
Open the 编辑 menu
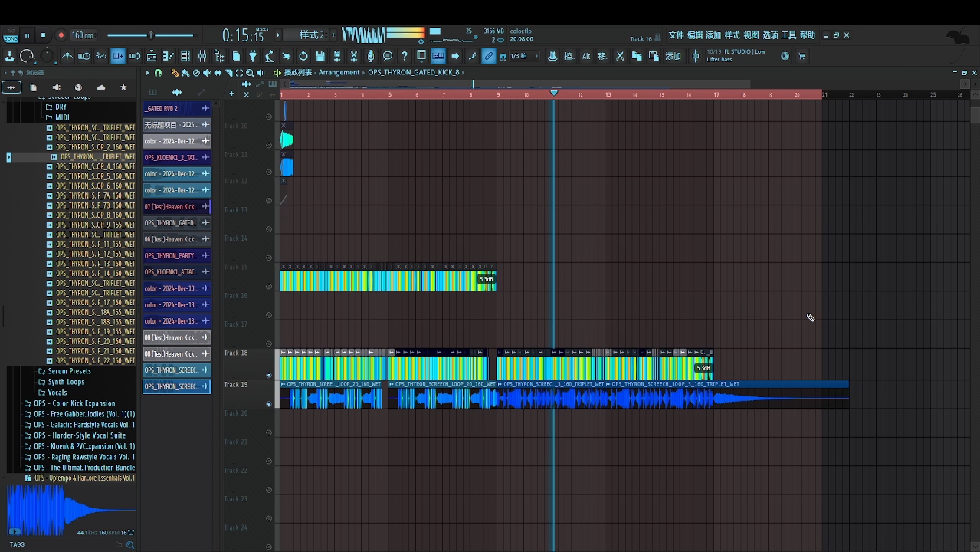coord(695,35)
